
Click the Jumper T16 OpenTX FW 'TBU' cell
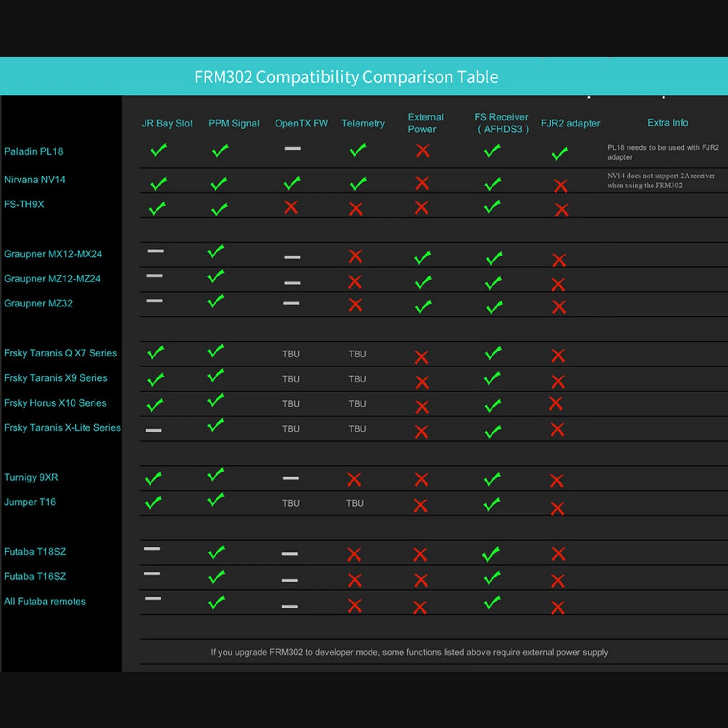[x=291, y=503]
